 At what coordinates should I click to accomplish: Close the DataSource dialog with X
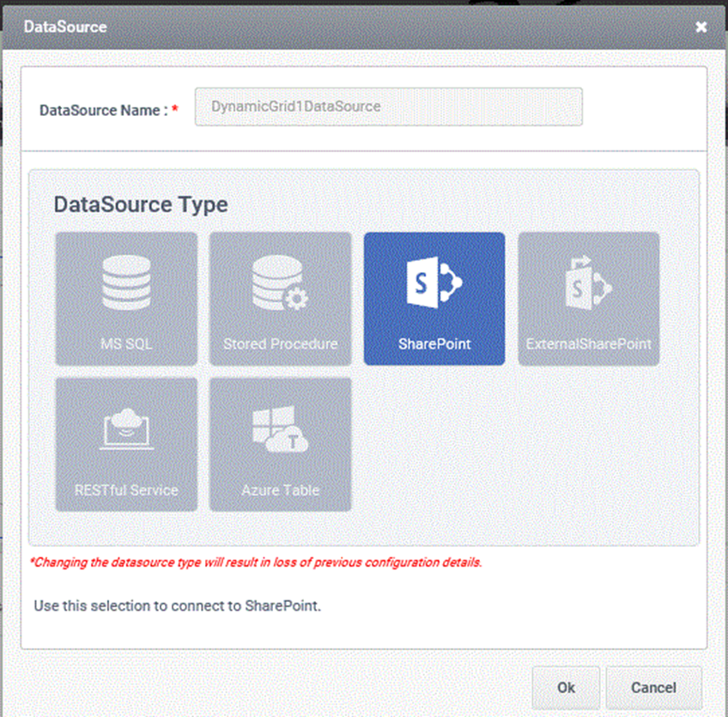pyautogui.click(x=701, y=27)
